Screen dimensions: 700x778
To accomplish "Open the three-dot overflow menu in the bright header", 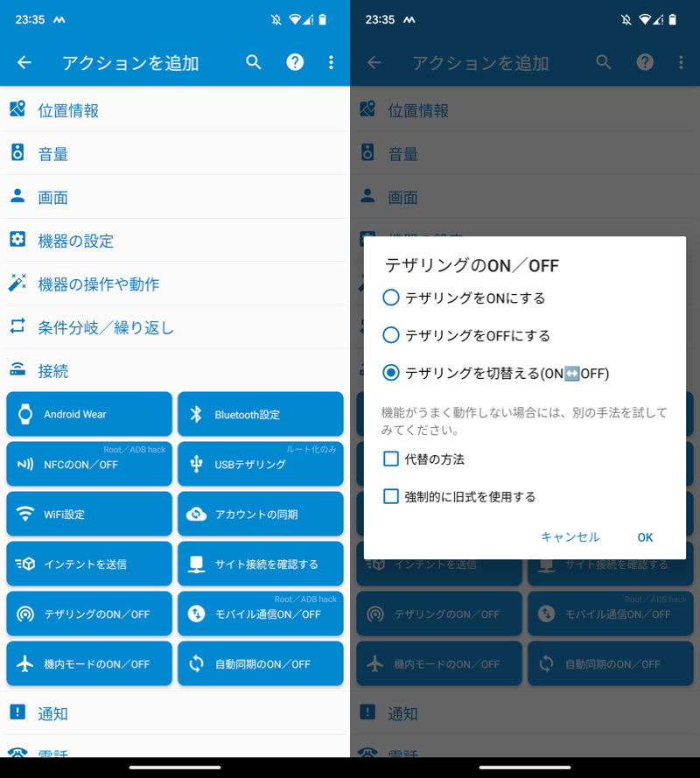I will pyautogui.click(x=331, y=62).
